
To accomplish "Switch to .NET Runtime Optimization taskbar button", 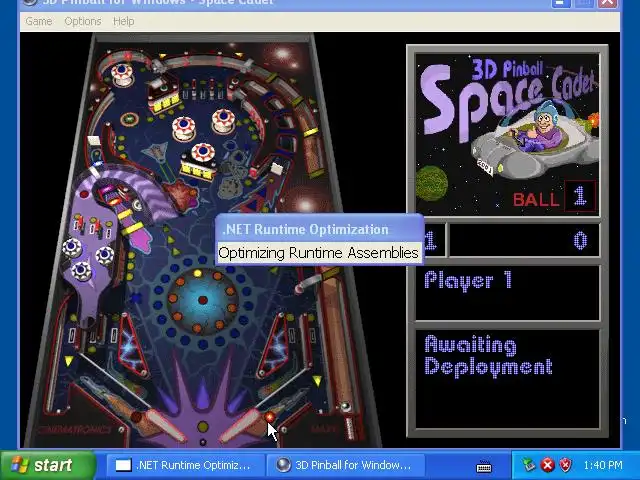I will click(x=185, y=465).
